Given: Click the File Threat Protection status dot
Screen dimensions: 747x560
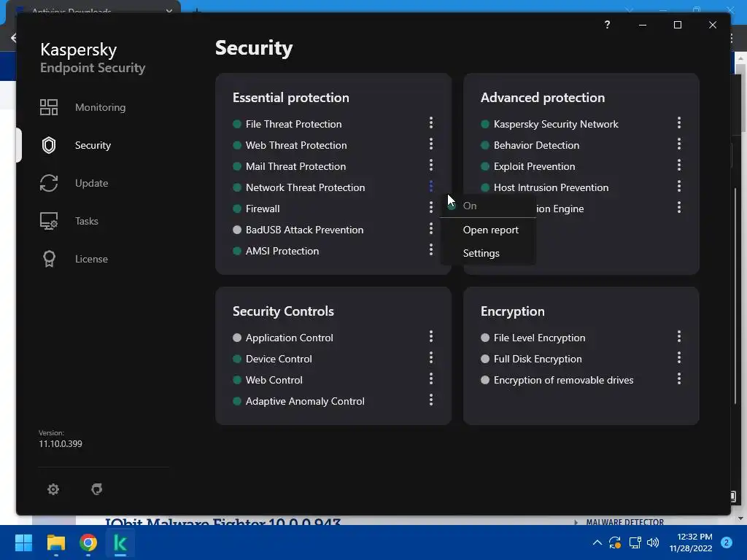Looking at the screenshot, I should 237,124.
